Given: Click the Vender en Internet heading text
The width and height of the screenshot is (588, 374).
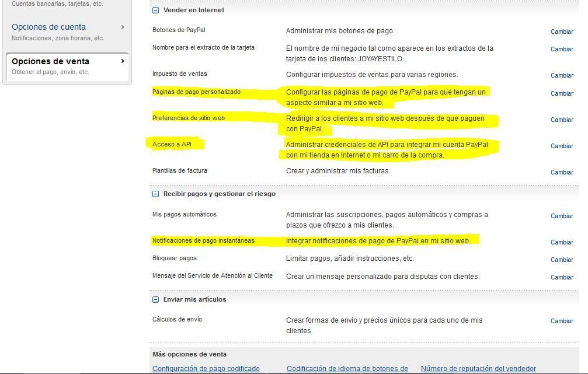Looking at the screenshot, I should (193, 10).
